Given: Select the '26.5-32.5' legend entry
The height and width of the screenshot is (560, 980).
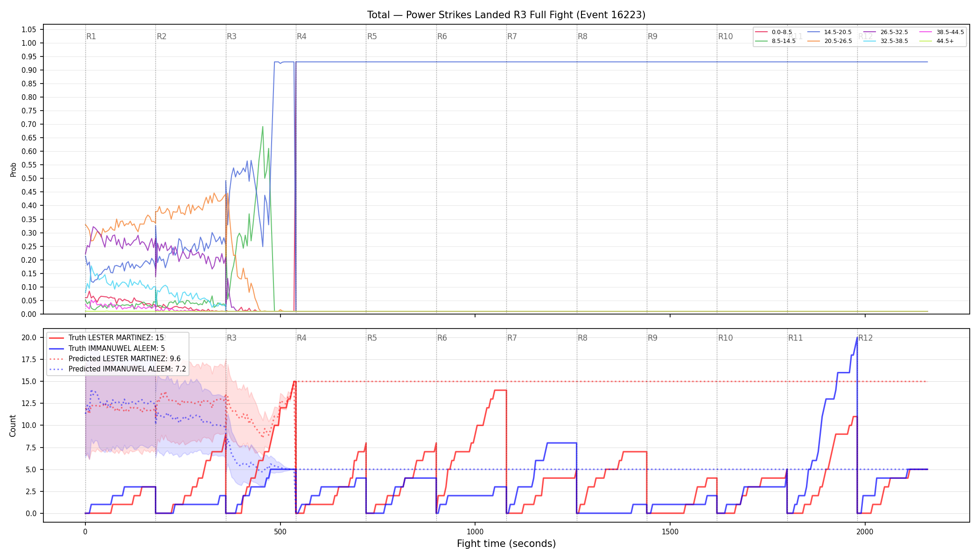Looking at the screenshot, I should (886, 32).
